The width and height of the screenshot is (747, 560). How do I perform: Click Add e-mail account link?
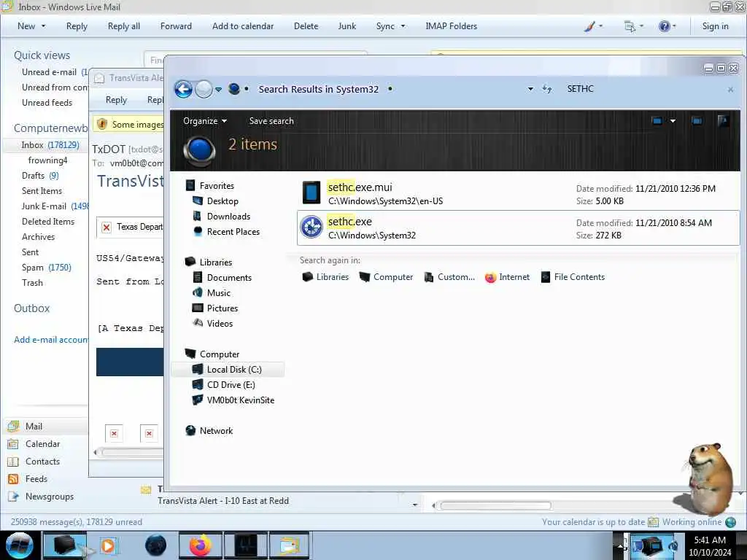pyautogui.click(x=51, y=340)
